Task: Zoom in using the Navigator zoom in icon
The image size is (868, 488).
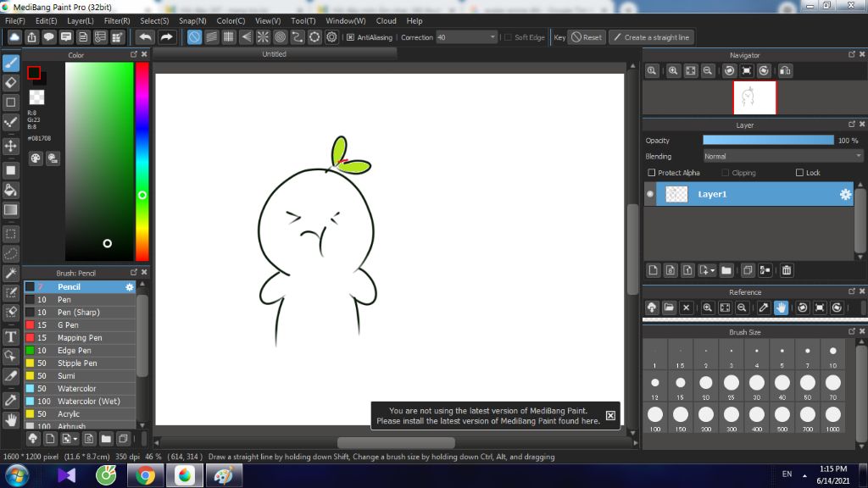Action: [x=673, y=70]
